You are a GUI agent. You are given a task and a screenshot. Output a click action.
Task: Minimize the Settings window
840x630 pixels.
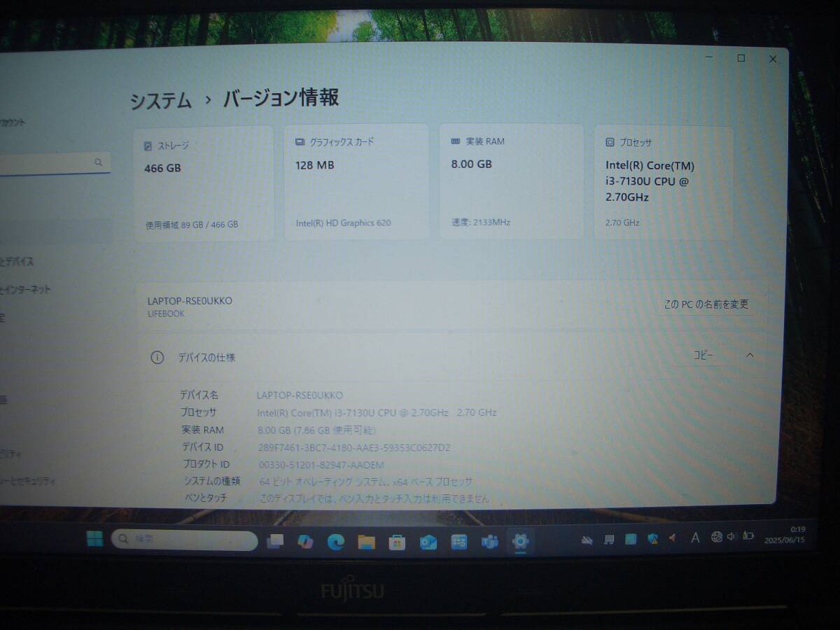(709, 57)
